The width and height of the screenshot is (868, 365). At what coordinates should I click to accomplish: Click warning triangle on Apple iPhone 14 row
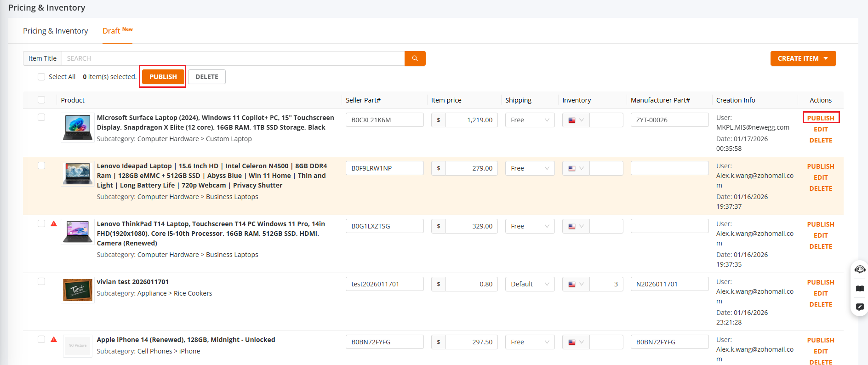click(54, 340)
